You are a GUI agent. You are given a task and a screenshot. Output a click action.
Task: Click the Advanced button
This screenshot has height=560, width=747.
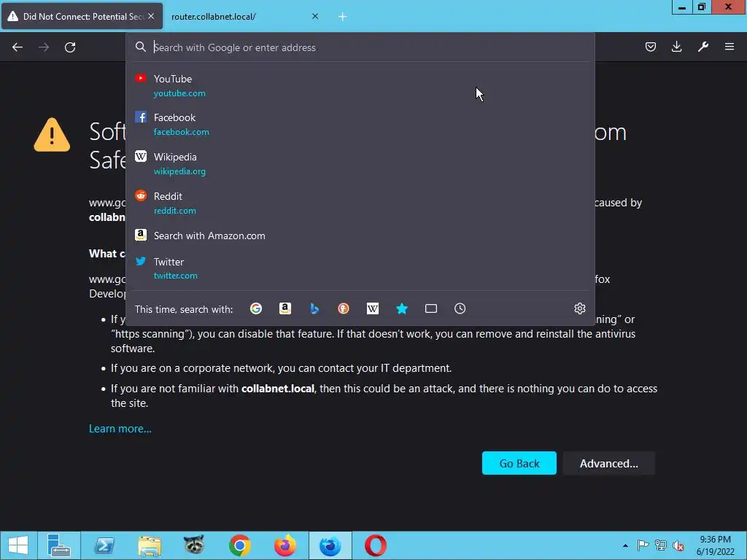point(608,463)
